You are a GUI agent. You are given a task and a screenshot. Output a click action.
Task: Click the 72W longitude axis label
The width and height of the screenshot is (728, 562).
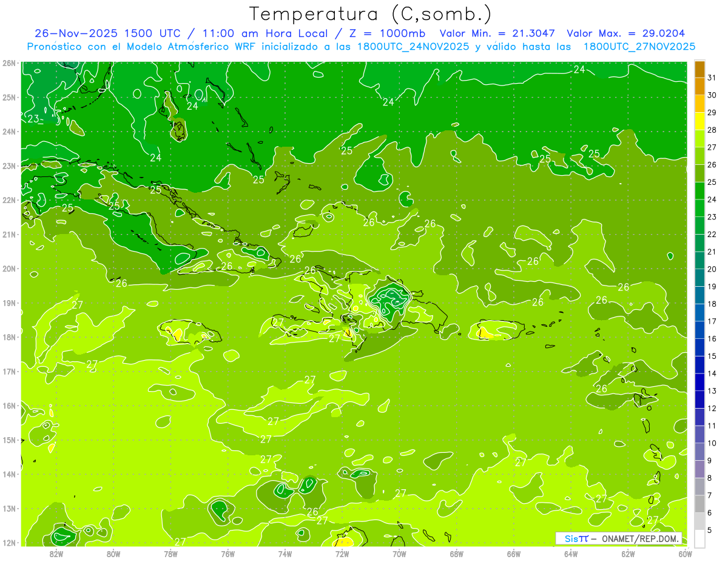tap(342, 554)
